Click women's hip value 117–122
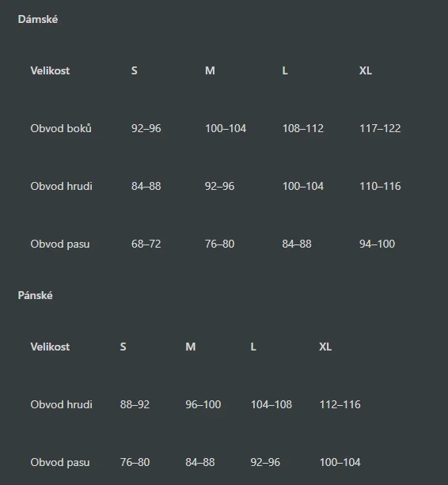Screen dimensions: 448x485 (x=380, y=128)
